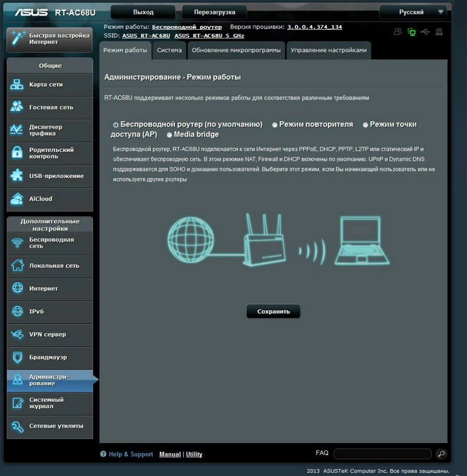Switch to Система tab
This screenshot has height=476, width=467.
[169, 50]
